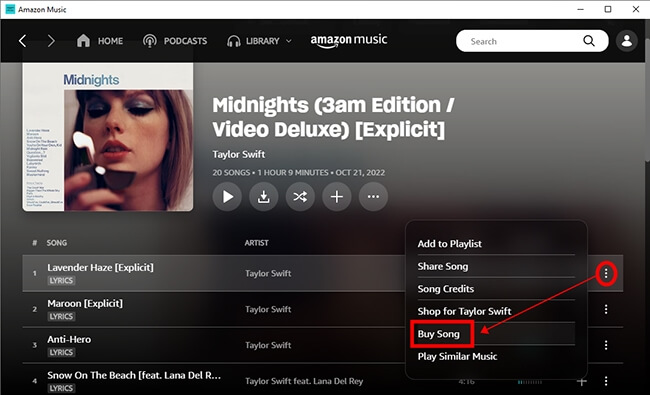Open options menu for Maroon track
This screenshot has width=650, height=395.
click(x=606, y=309)
